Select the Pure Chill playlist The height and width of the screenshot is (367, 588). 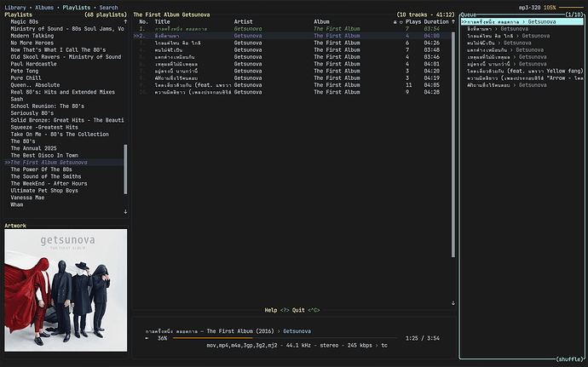27,77
